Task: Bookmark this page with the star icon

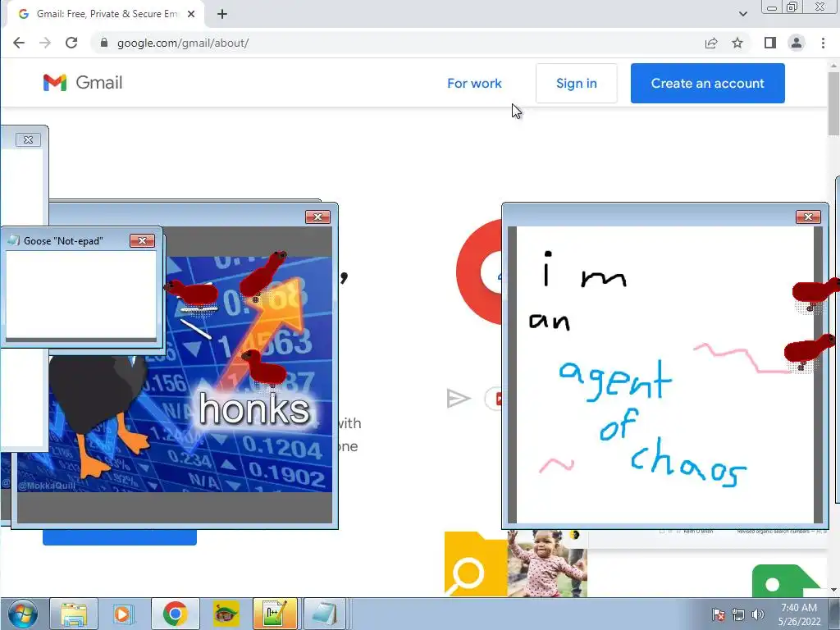Action: (737, 43)
